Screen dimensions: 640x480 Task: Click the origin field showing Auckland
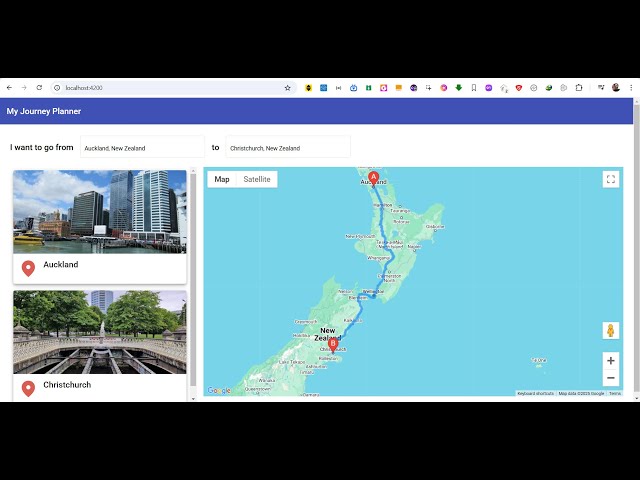[142, 147]
